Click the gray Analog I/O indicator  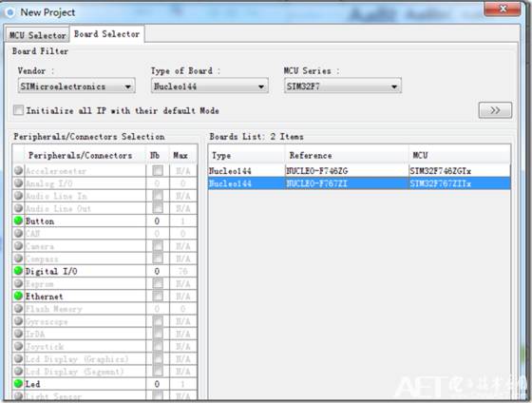[x=18, y=183]
